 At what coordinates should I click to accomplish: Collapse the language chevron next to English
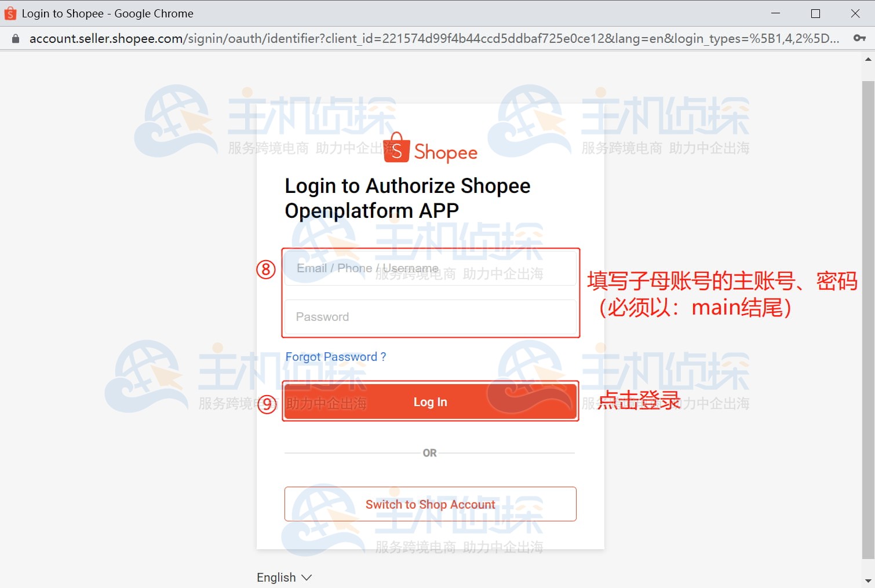tap(307, 577)
